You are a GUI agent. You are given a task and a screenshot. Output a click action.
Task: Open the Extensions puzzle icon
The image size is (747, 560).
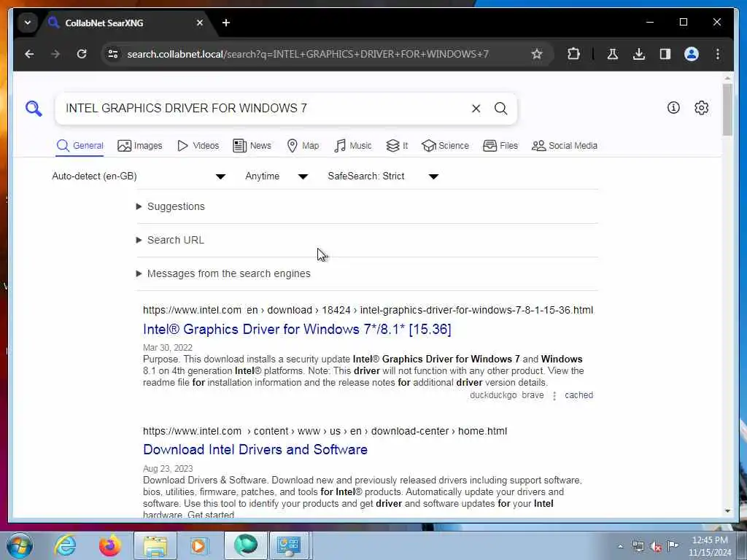pyautogui.click(x=573, y=54)
